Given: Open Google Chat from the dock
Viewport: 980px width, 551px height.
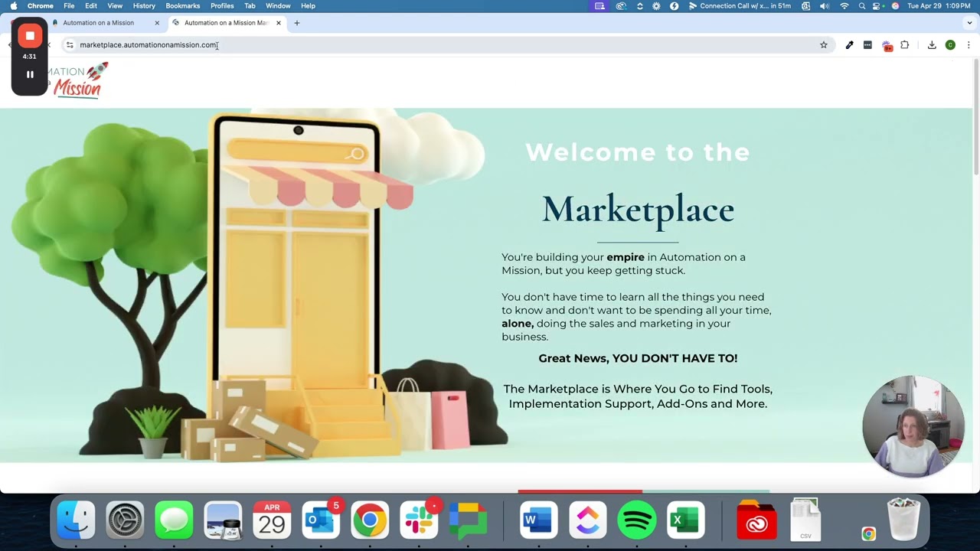Looking at the screenshot, I should pyautogui.click(x=468, y=520).
